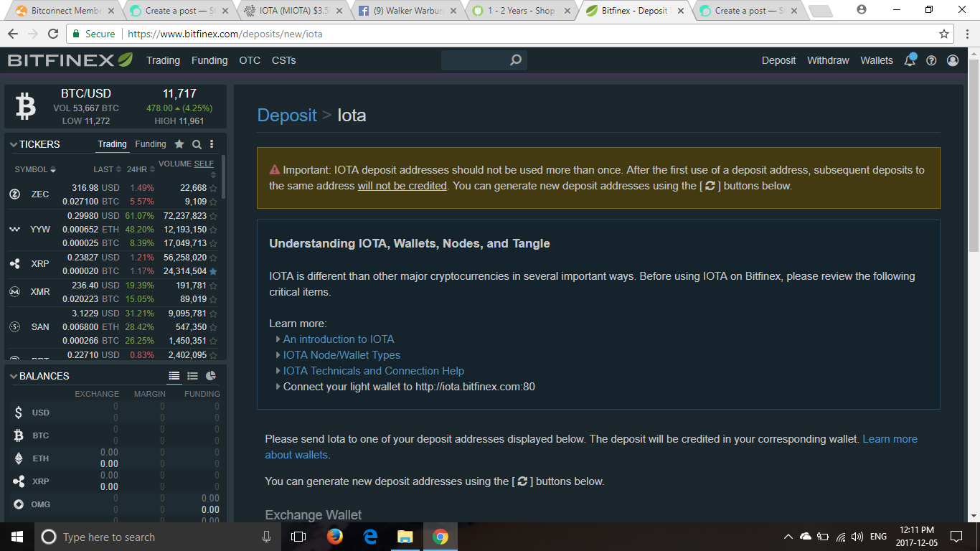
Task: Bookmark this page with the star
Action: pos(944,34)
